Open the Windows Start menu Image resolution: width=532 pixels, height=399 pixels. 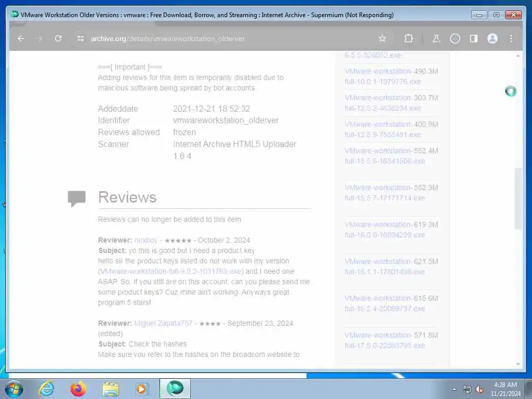click(x=14, y=389)
